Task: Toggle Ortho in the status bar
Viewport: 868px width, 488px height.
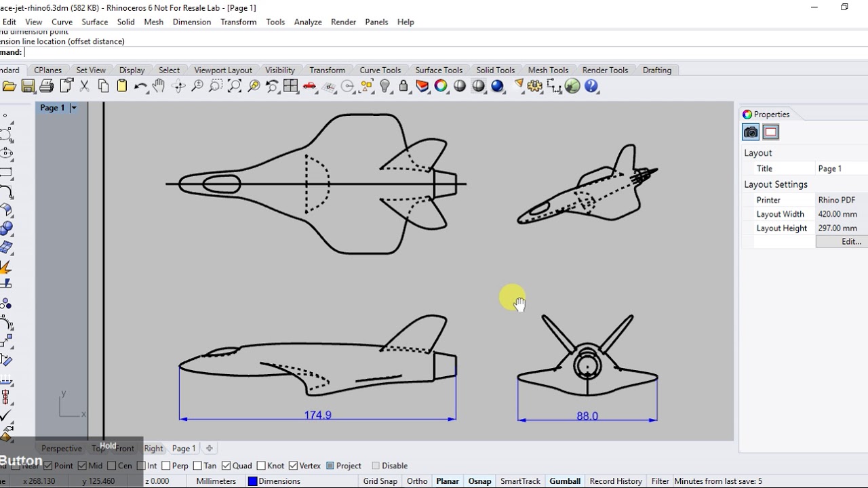Action: [417, 481]
